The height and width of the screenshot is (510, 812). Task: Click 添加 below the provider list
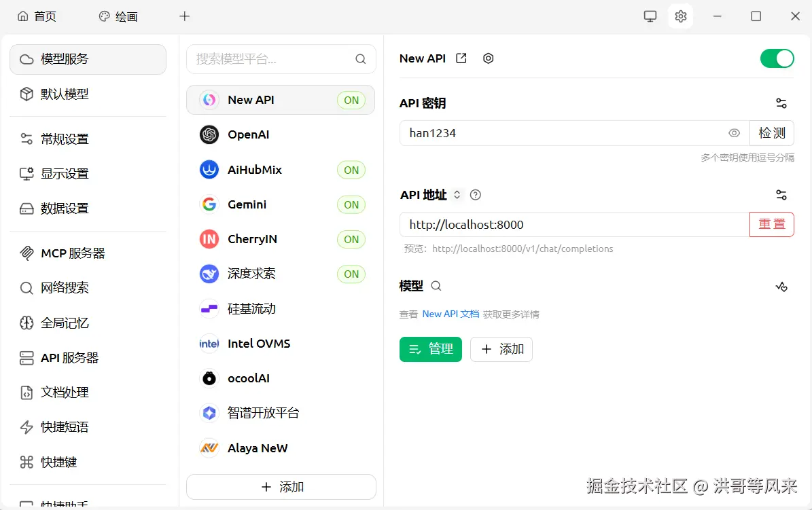(281, 487)
